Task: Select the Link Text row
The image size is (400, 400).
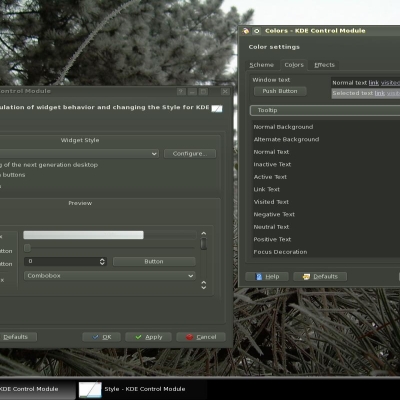Action: (326, 189)
